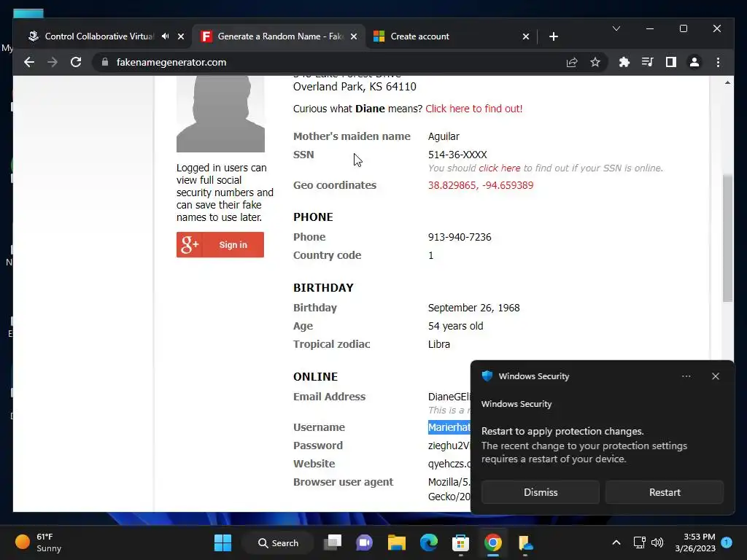Open Chrome's three-dot menu
The height and width of the screenshot is (560, 747).
click(718, 63)
